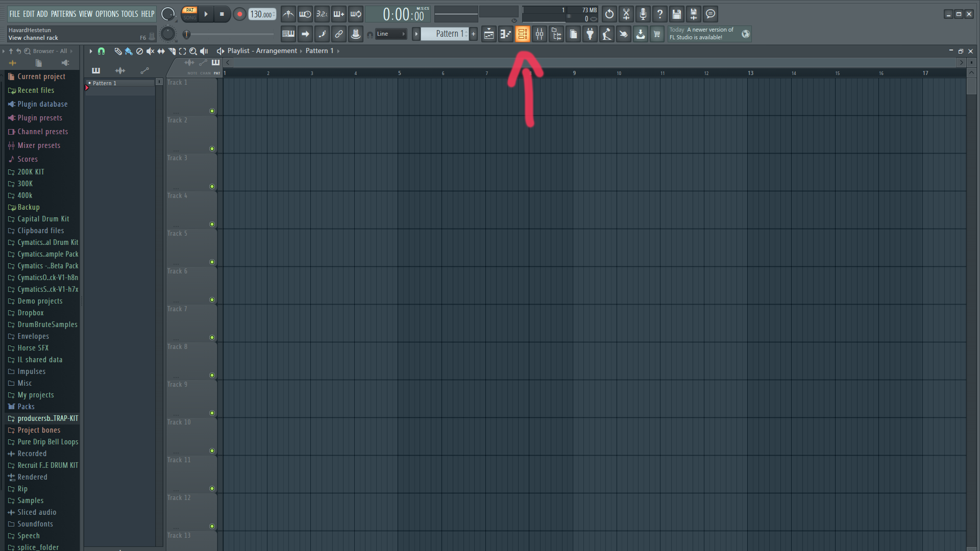Expand the Packs folder in browser
This screenshot has width=980, height=551.
25,406
